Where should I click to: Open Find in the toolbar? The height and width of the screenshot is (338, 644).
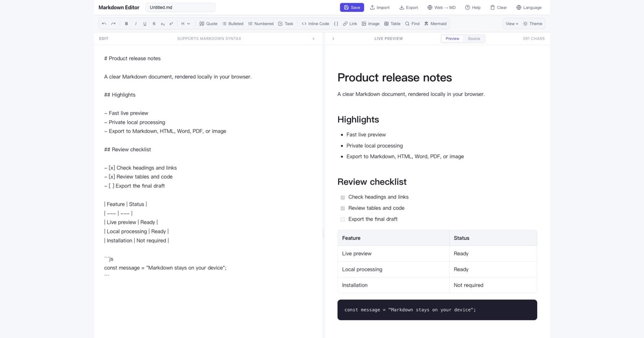point(412,24)
